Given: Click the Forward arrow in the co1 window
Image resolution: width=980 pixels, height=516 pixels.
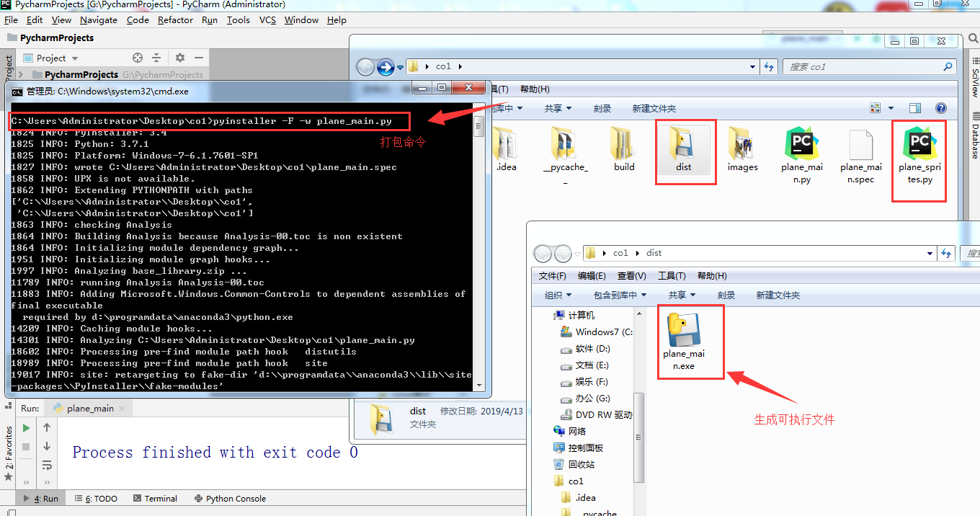Looking at the screenshot, I should point(386,67).
